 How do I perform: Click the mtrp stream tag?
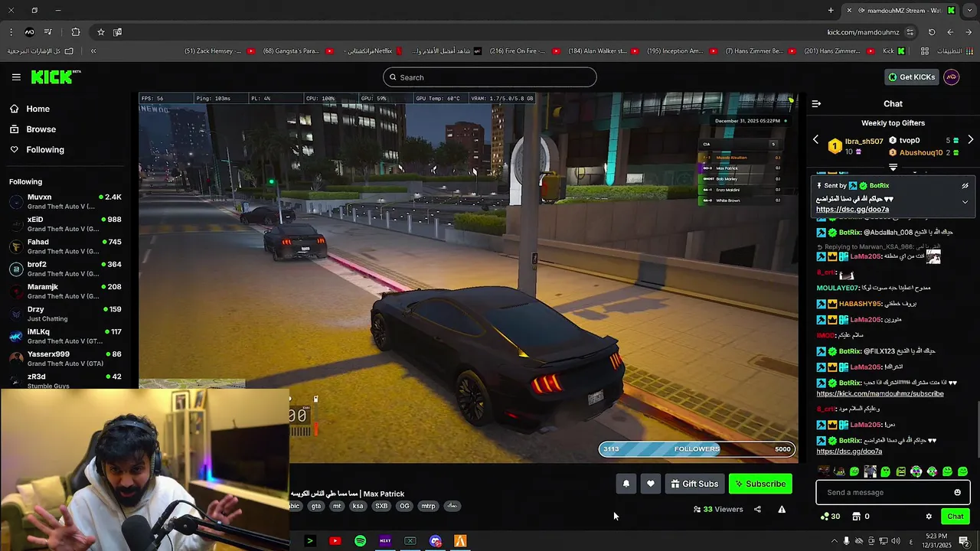(428, 506)
